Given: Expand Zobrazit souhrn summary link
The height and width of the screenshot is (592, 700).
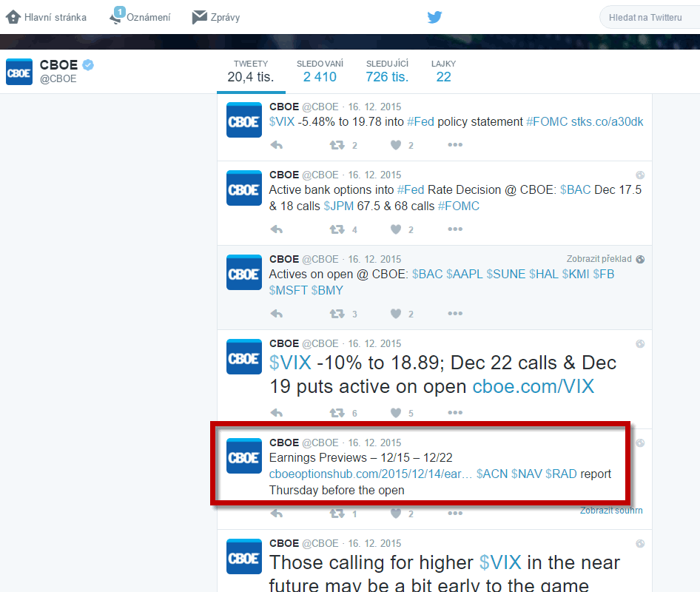Looking at the screenshot, I should [611, 511].
